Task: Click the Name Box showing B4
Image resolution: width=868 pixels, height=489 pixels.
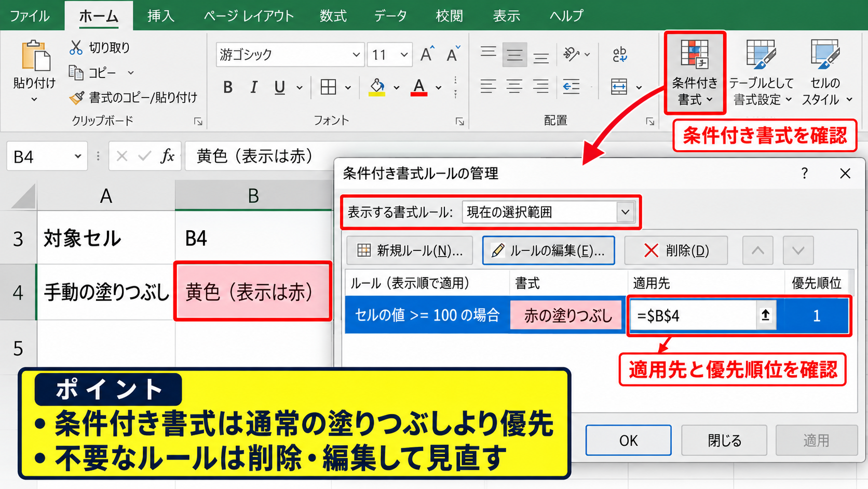Action: [47, 156]
